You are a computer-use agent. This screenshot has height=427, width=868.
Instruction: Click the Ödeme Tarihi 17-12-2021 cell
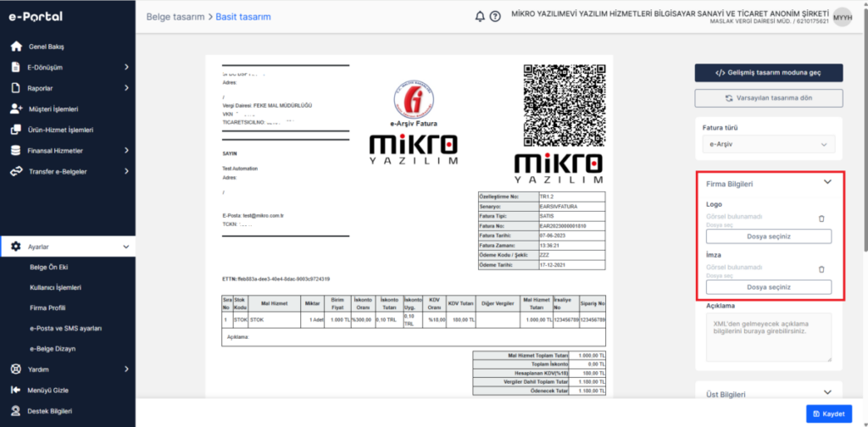pyautogui.click(x=571, y=265)
